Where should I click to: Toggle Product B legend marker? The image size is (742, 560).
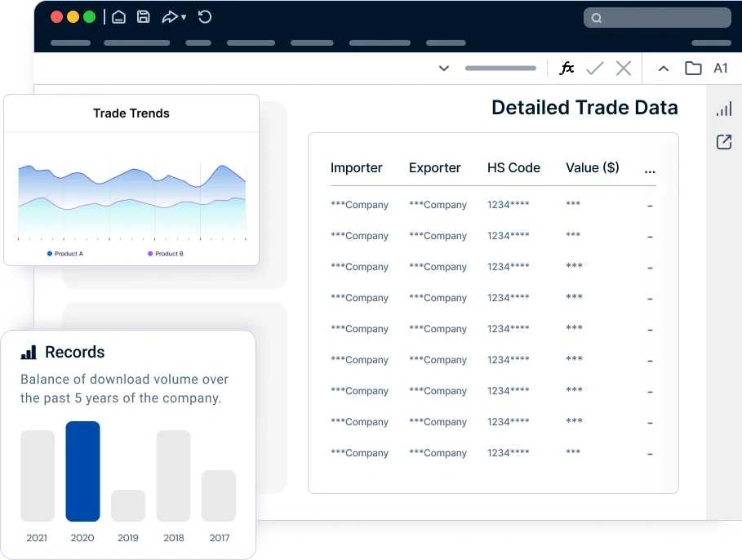pos(150,254)
